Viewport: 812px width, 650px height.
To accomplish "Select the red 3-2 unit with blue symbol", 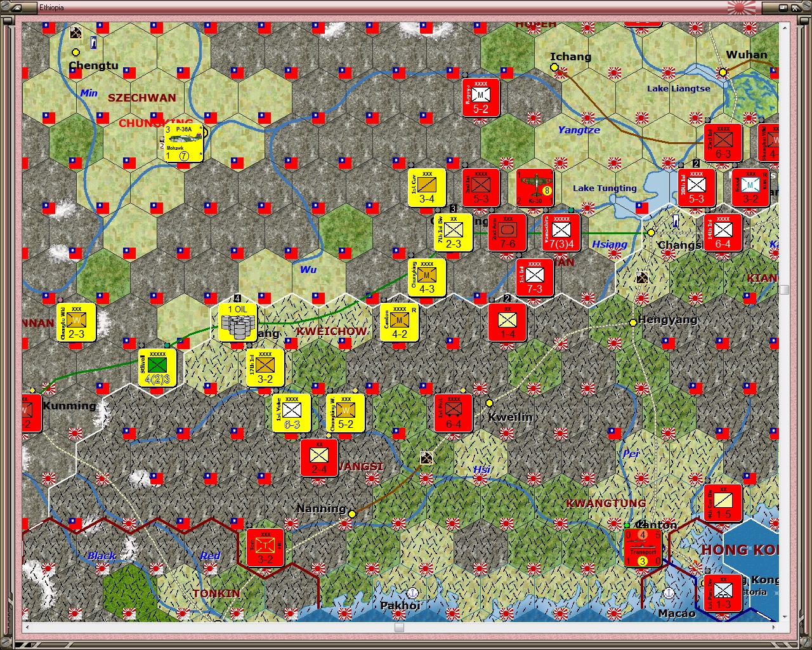I will 750,188.
